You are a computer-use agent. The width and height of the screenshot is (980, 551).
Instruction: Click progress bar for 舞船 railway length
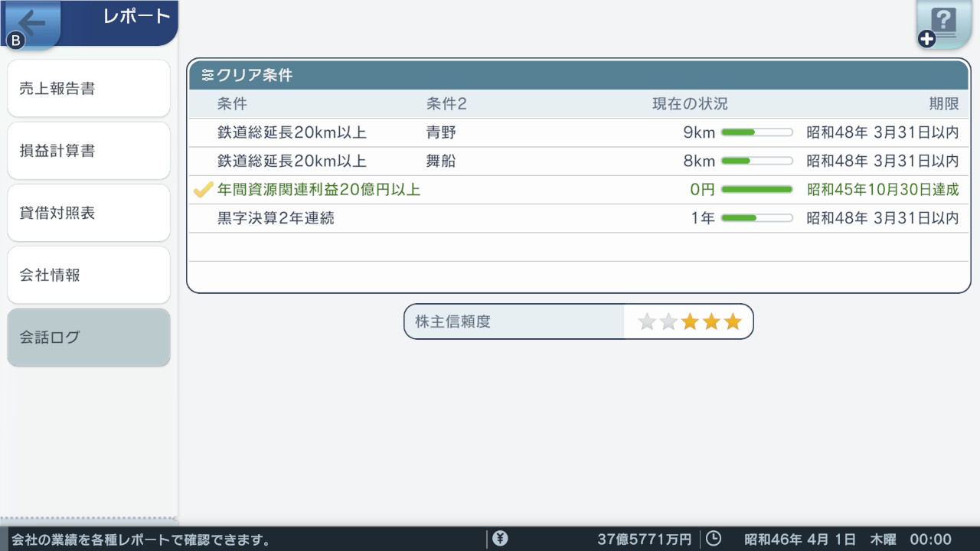pyautogui.click(x=757, y=161)
